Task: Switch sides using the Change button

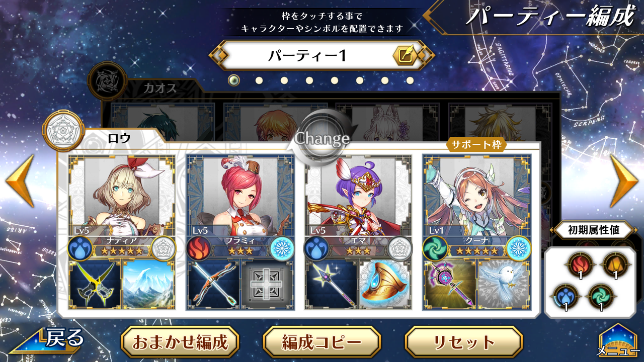Action: coord(322,138)
